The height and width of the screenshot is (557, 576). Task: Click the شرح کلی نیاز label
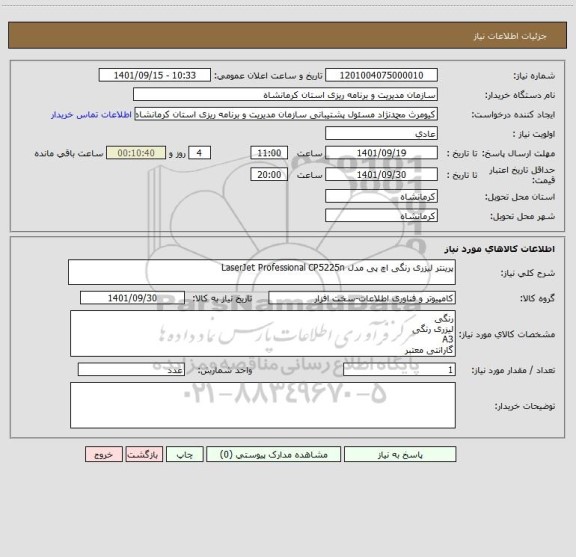point(528,273)
